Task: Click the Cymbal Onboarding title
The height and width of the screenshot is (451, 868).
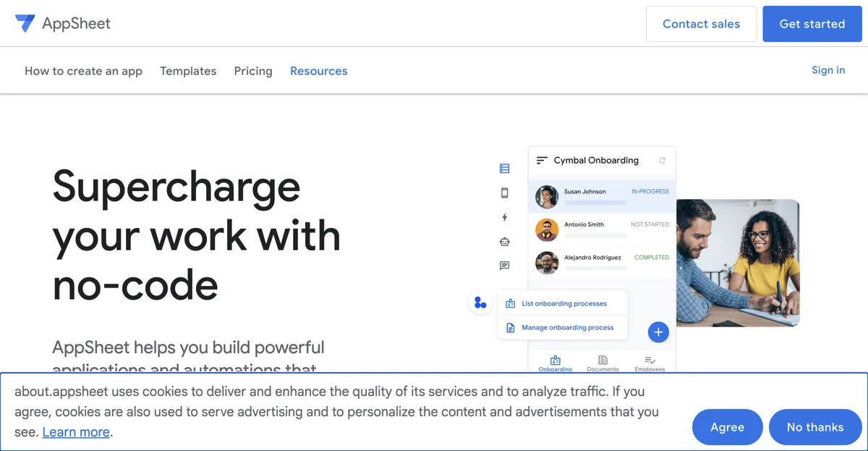Action: (x=596, y=161)
